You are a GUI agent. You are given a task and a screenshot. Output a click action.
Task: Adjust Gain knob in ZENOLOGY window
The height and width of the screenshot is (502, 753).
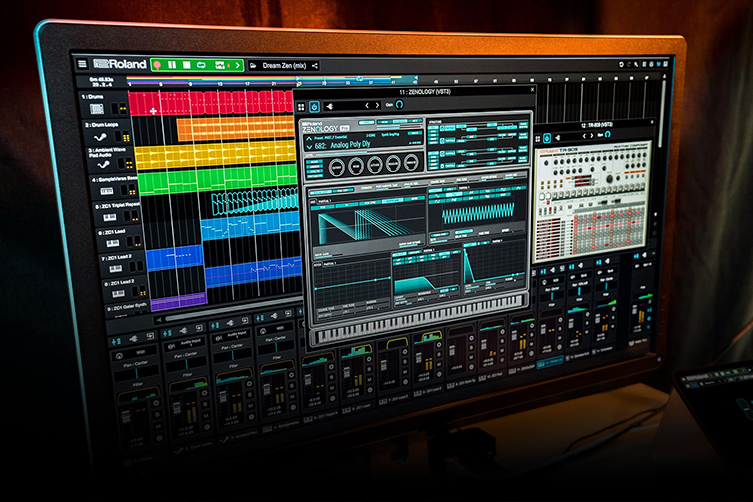click(x=400, y=104)
